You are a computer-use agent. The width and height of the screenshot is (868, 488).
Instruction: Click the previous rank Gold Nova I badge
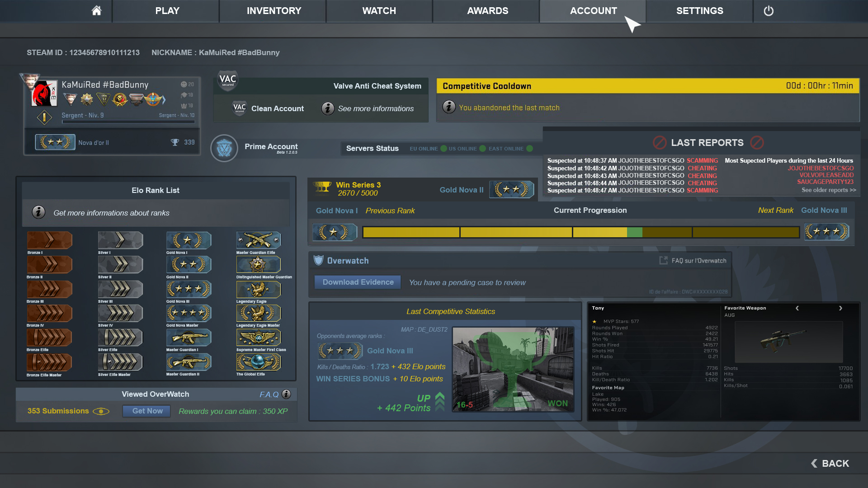point(335,232)
